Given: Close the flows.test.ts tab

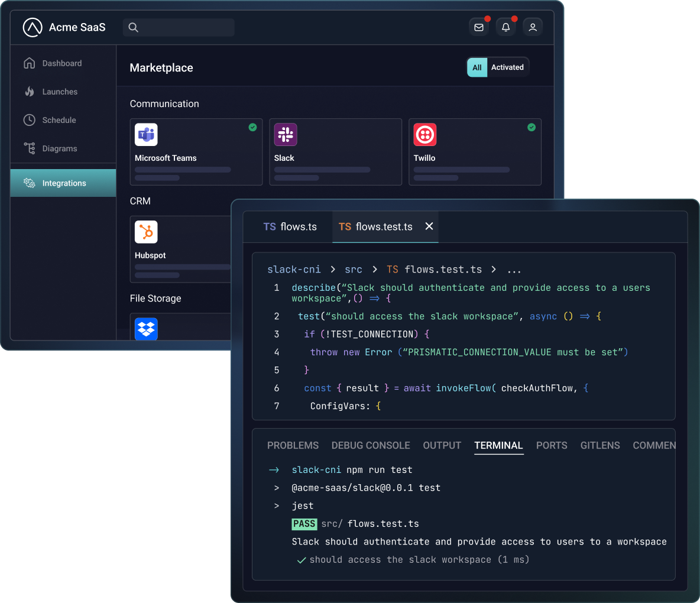Looking at the screenshot, I should point(429,226).
